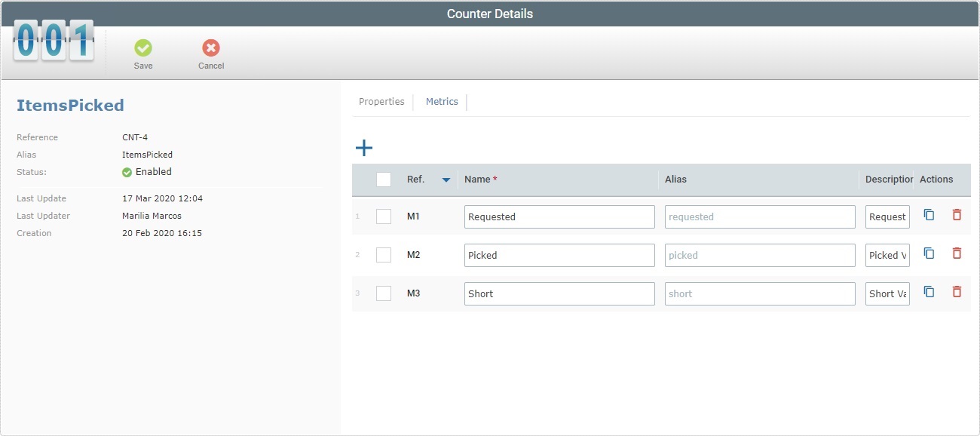Click the M1 reference cell
980x436 pixels.
pyautogui.click(x=413, y=216)
